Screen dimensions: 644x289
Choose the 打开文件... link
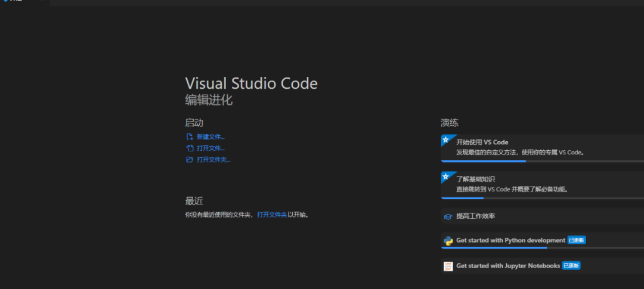pos(210,148)
